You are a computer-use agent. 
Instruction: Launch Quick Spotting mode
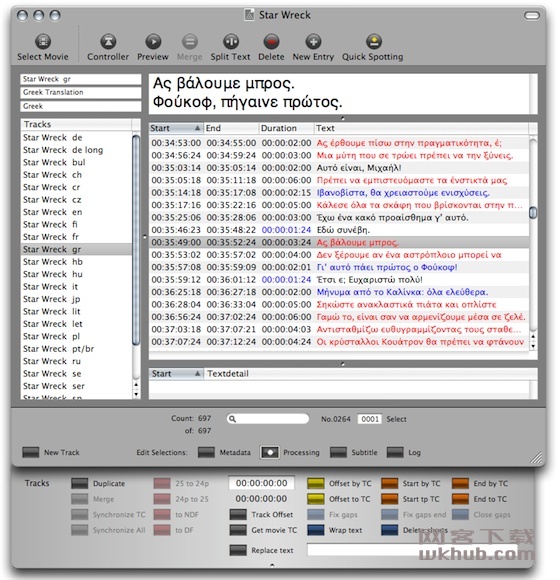pyautogui.click(x=374, y=42)
